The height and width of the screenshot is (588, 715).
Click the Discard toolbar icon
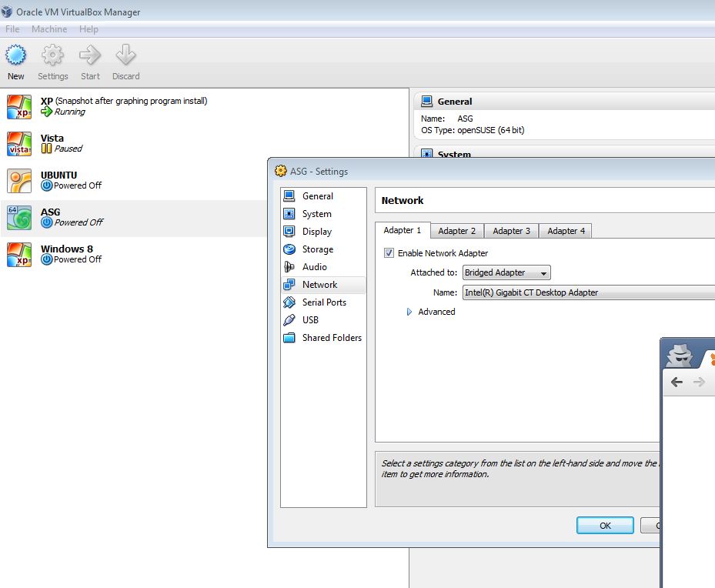point(125,56)
